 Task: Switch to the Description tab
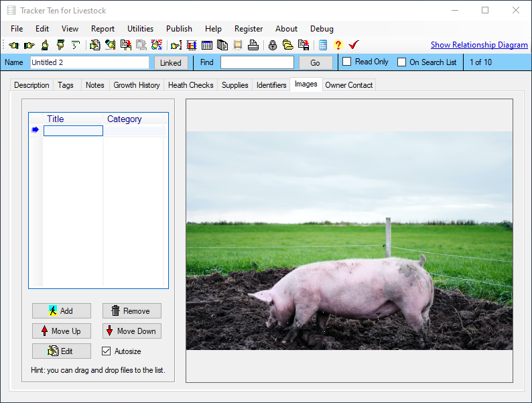(x=31, y=85)
